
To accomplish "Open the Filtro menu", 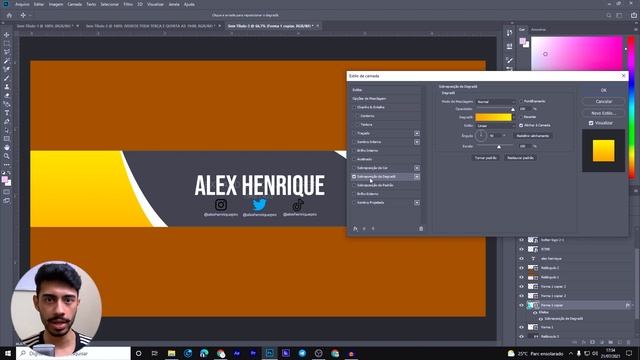I will [128, 4].
